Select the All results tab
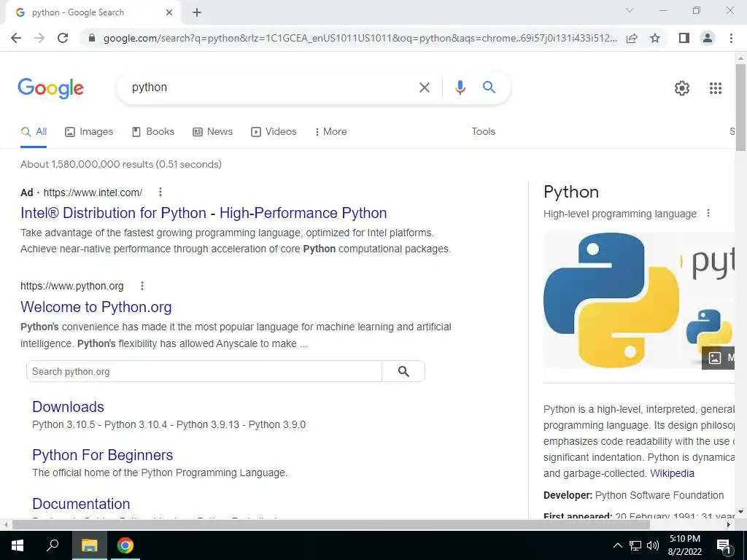The image size is (747, 560). 34,132
